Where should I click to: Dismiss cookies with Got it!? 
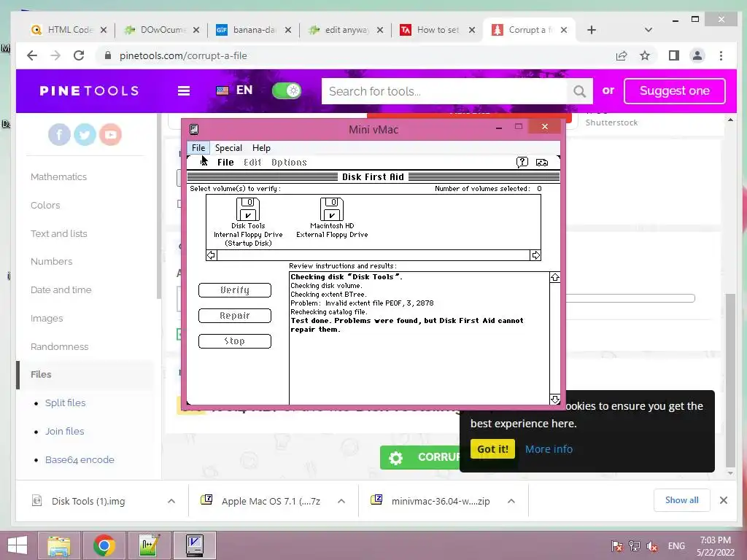(492, 449)
